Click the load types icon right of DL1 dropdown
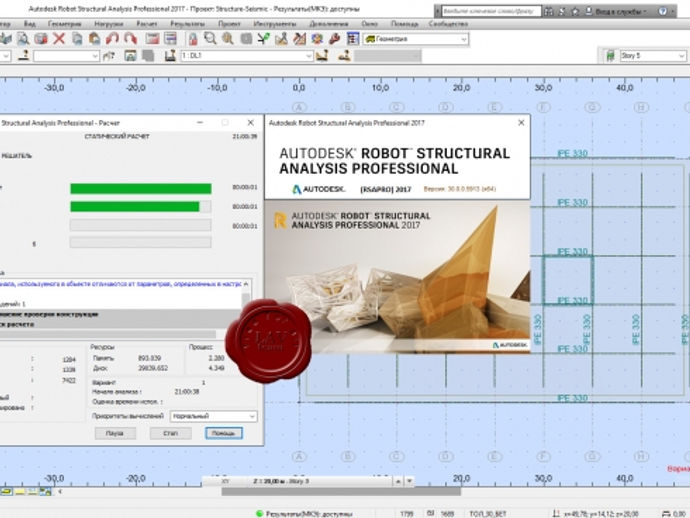 pyautogui.click(x=322, y=56)
